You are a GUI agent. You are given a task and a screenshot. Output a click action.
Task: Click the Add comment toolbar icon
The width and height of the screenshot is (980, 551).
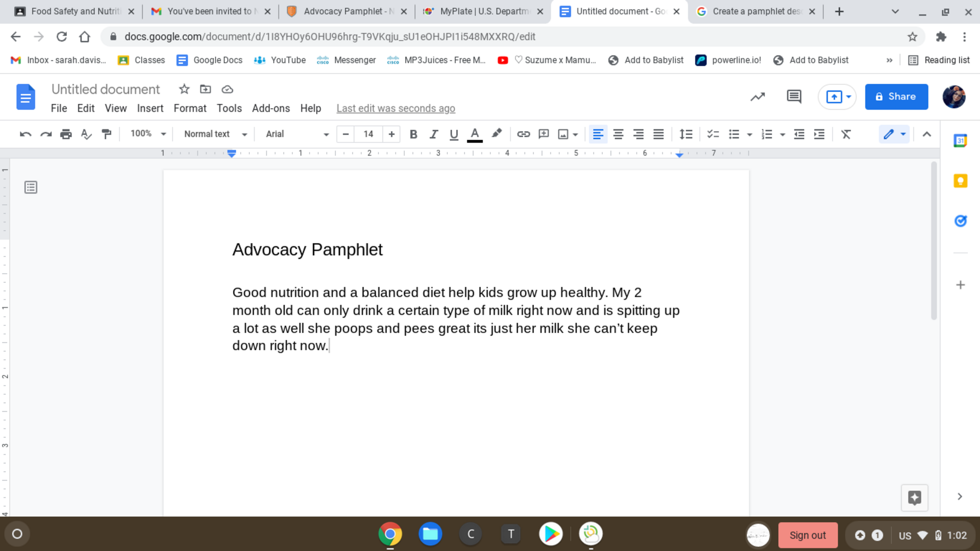click(543, 135)
